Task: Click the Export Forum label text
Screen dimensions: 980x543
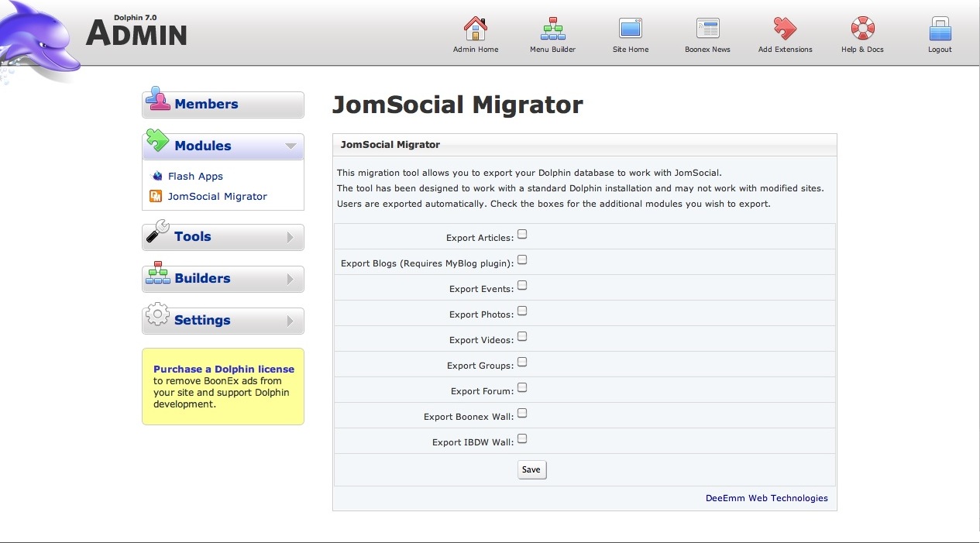Action: 483,391
